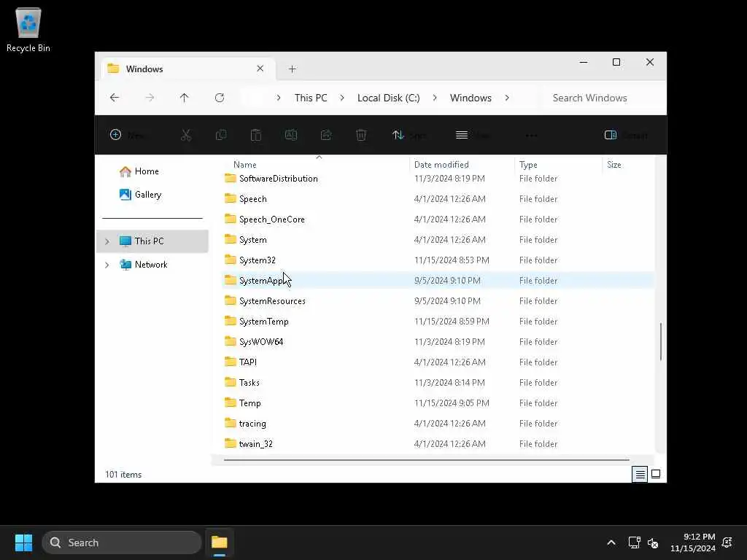Click File Explorer in the taskbar
747x560 pixels.
coord(220,542)
